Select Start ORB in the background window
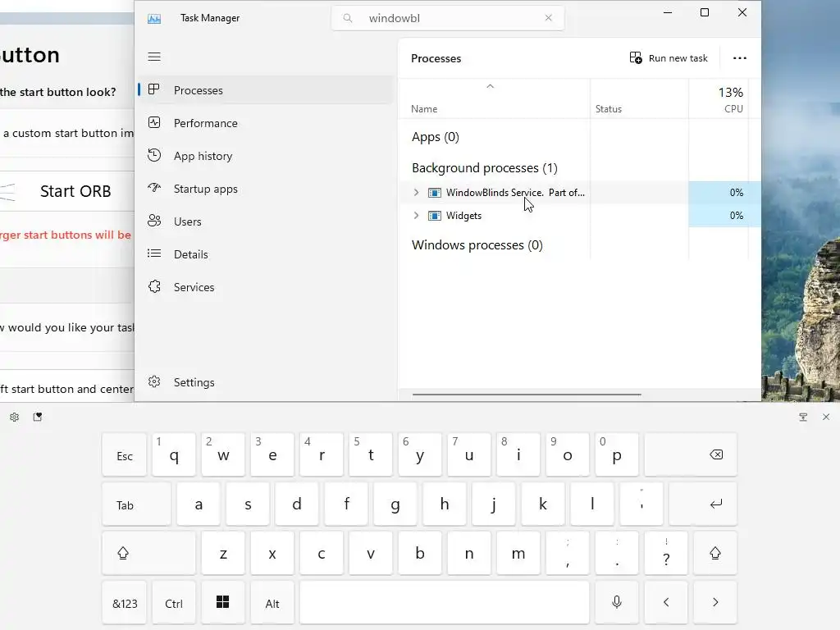 tap(75, 191)
